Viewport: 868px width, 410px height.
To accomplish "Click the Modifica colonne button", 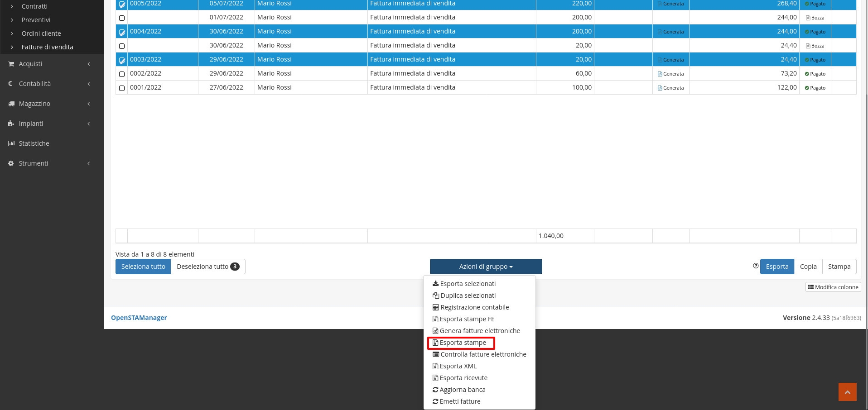I will (x=833, y=287).
